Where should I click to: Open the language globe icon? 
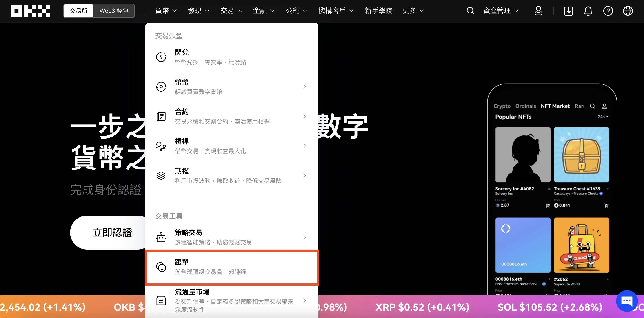pos(628,11)
